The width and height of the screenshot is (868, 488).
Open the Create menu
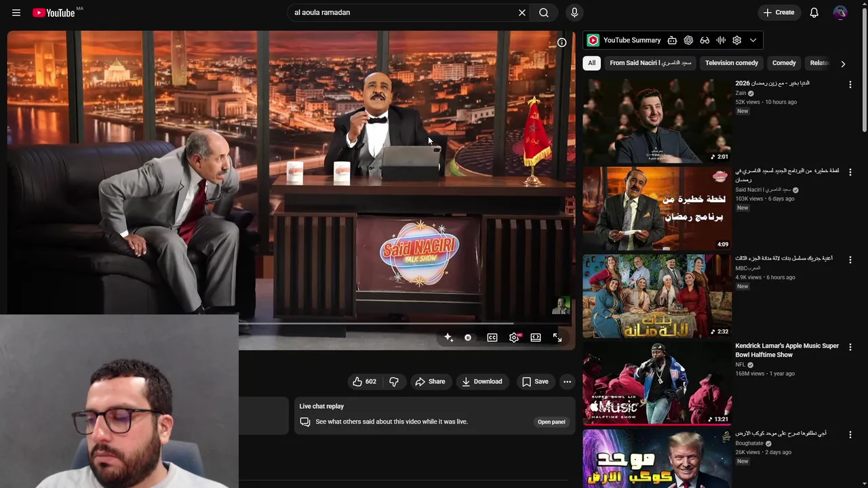pyautogui.click(x=778, y=13)
